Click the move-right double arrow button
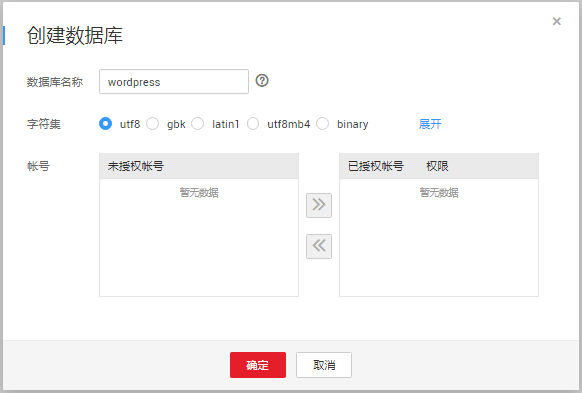Screen dimensions: 582x393 pyautogui.click(x=319, y=205)
